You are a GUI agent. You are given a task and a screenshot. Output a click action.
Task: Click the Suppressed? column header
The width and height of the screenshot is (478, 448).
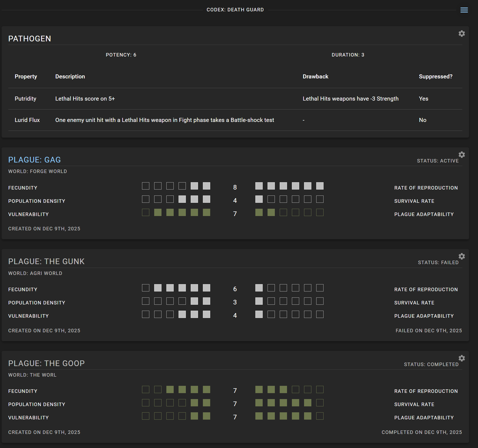click(436, 77)
